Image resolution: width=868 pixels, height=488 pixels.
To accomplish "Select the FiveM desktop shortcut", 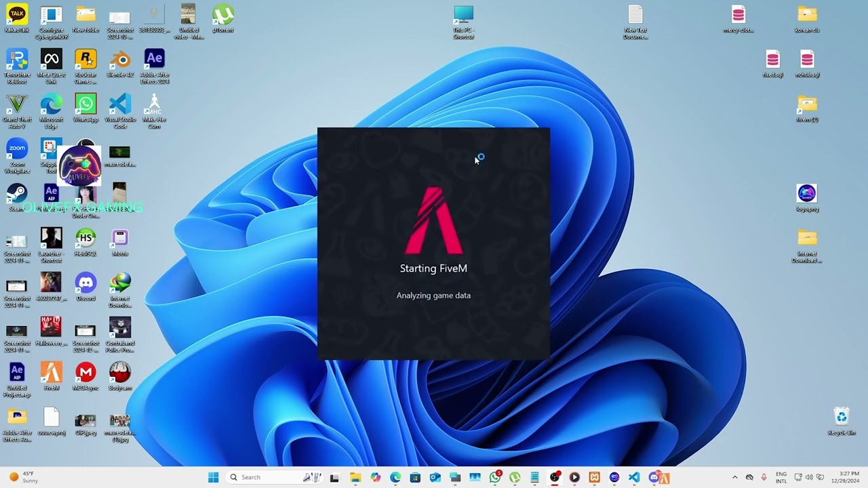I will (52, 377).
